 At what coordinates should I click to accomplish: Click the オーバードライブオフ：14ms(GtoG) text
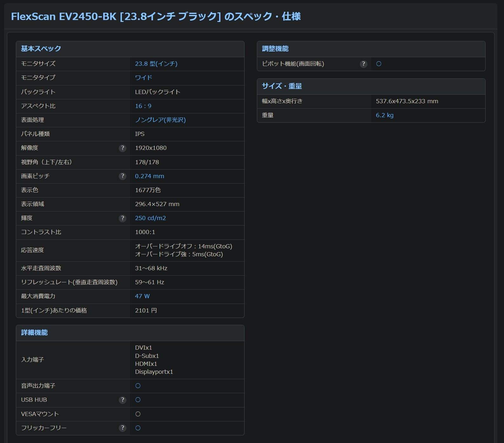click(x=184, y=246)
